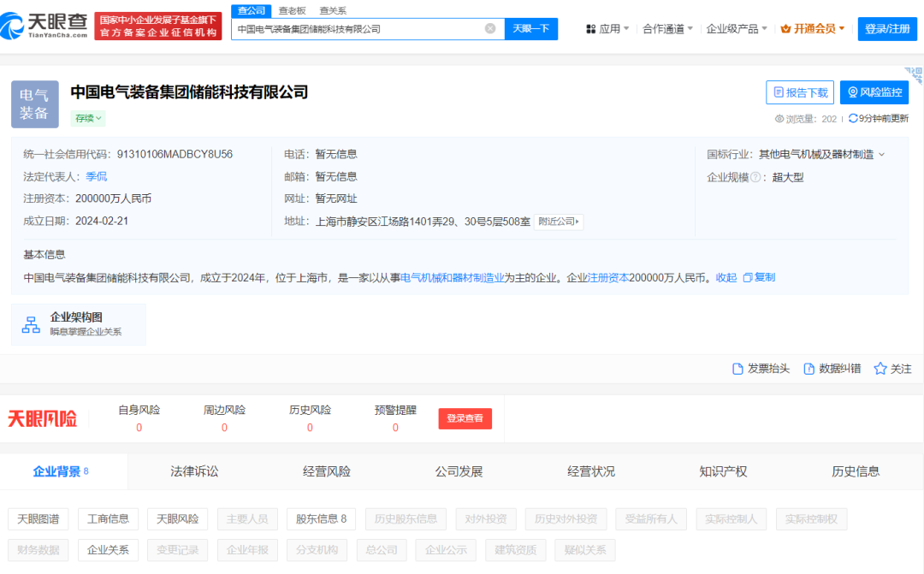This screenshot has height=574, width=924.
Task: Click the 登录/注册 button
Action: pyautogui.click(x=887, y=29)
